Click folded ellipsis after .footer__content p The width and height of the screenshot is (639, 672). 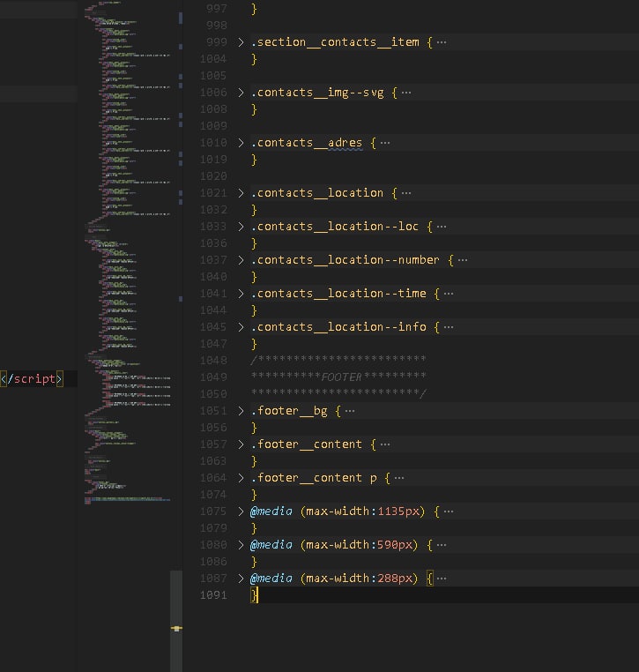pyautogui.click(x=399, y=478)
